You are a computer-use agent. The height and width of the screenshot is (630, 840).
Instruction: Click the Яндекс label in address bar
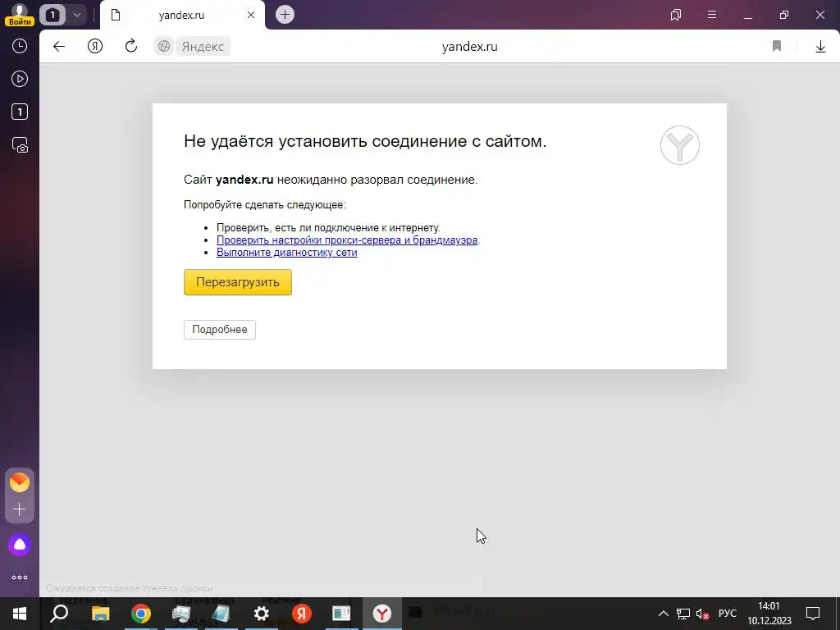(x=203, y=47)
